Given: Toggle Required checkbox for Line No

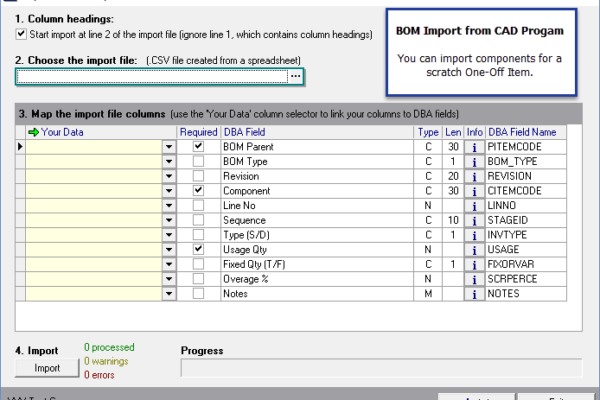Looking at the screenshot, I should tap(198, 205).
